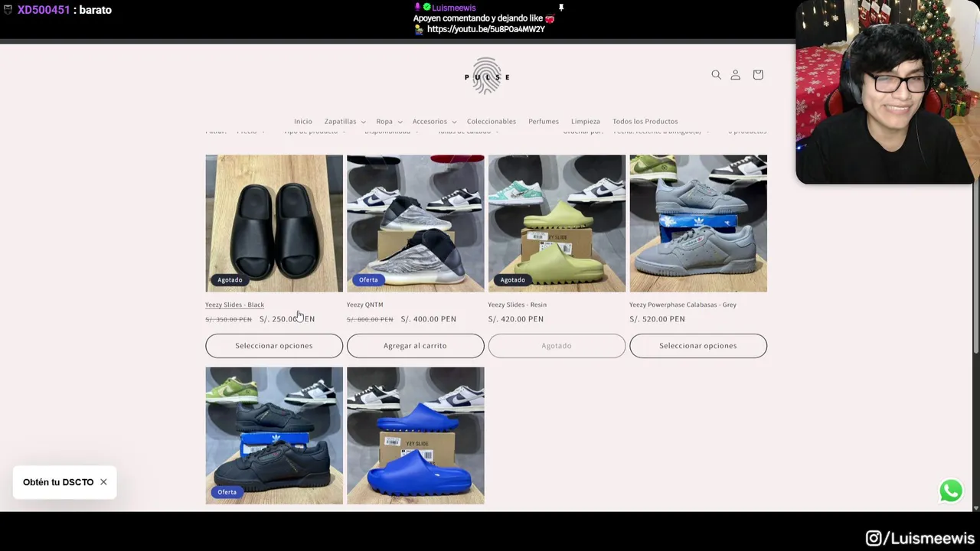Expand the Accesorios dropdown menu
The height and width of the screenshot is (551, 980).
point(434,121)
